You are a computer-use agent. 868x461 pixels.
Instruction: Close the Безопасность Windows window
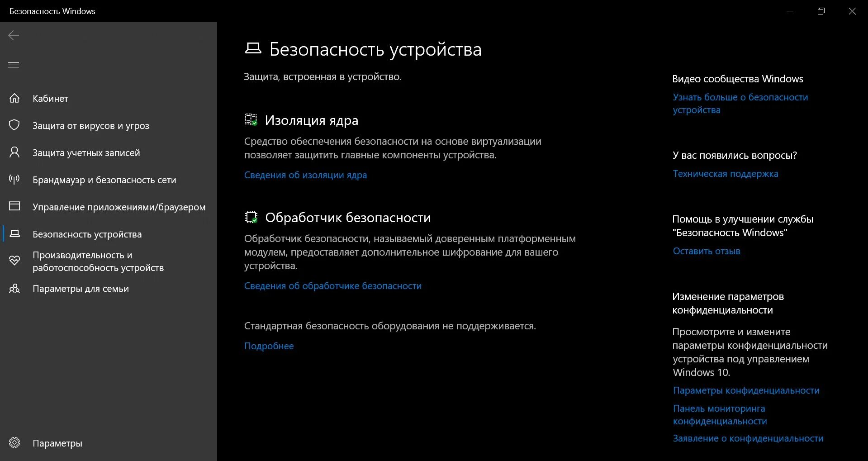pyautogui.click(x=852, y=11)
